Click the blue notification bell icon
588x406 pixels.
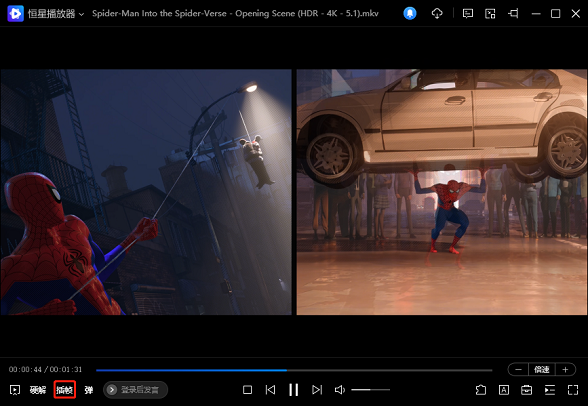[x=410, y=13]
